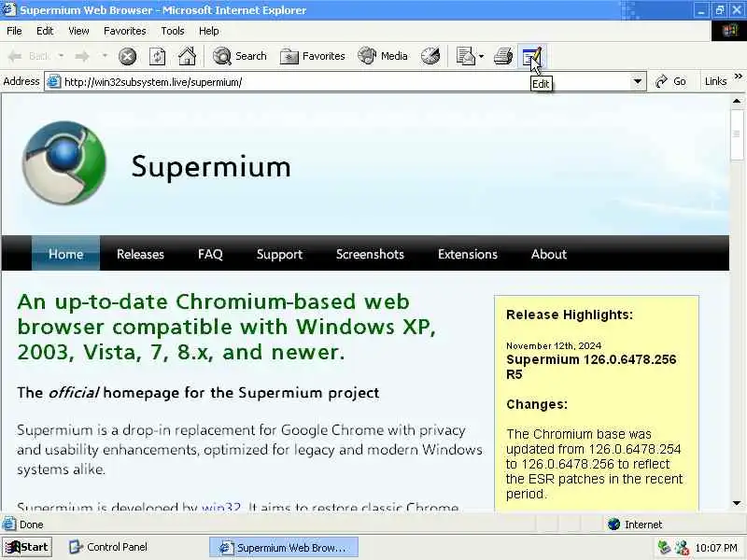Open the Favorites toolbar button

tap(312, 56)
